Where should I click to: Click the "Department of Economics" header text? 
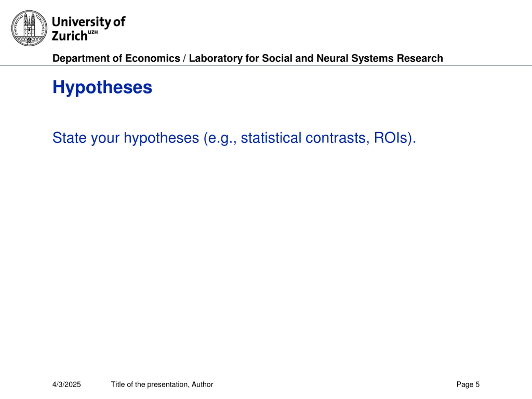pos(116,58)
